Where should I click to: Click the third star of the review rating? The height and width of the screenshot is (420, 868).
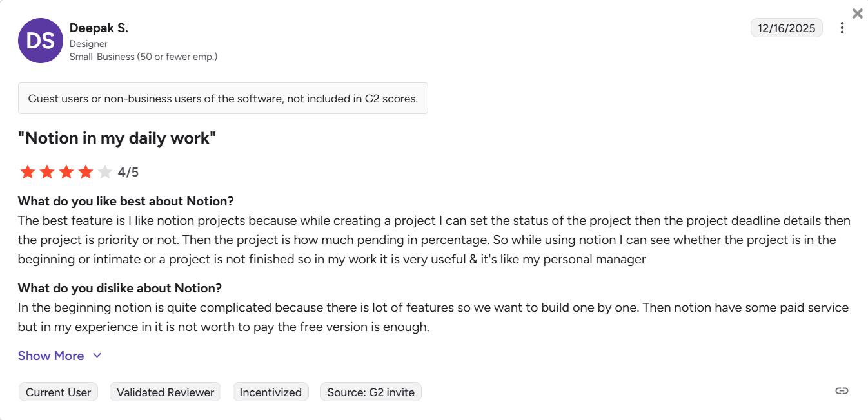[x=66, y=171]
